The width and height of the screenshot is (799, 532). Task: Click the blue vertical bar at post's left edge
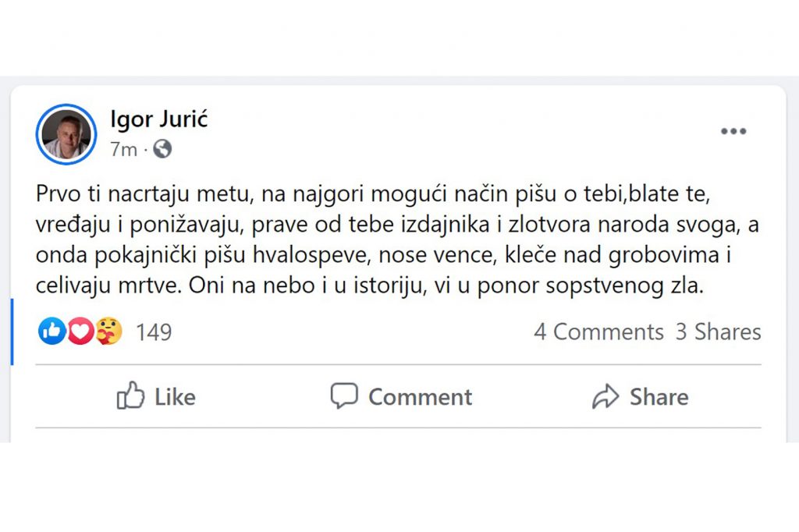pyautogui.click(x=12, y=331)
